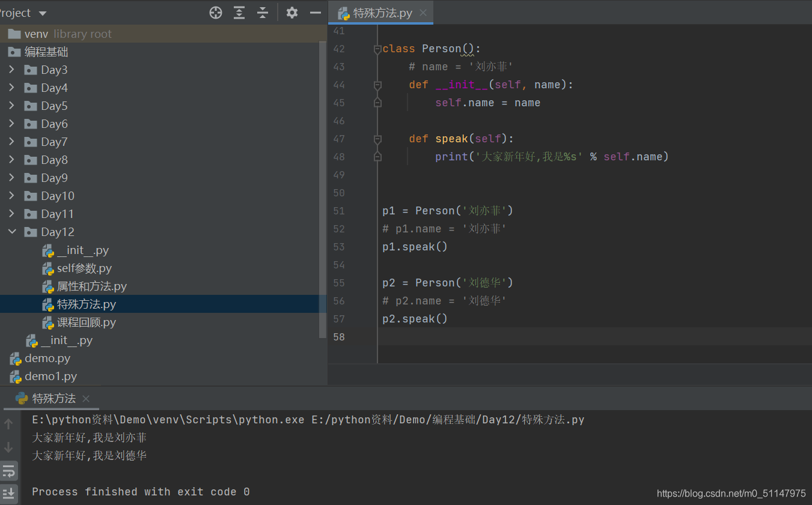Screen dimensions: 812x505
Task: Expand the Day9 folder
Action: pos(11,178)
